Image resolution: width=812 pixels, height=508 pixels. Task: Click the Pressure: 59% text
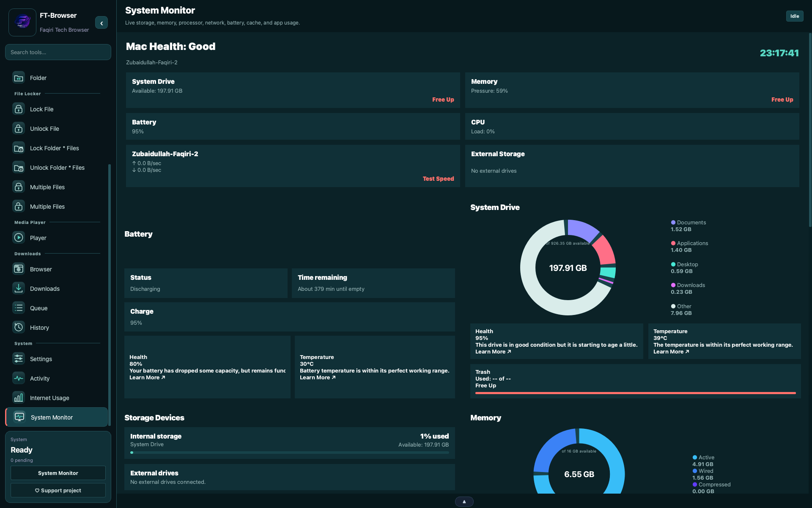click(x=489, y=91)
